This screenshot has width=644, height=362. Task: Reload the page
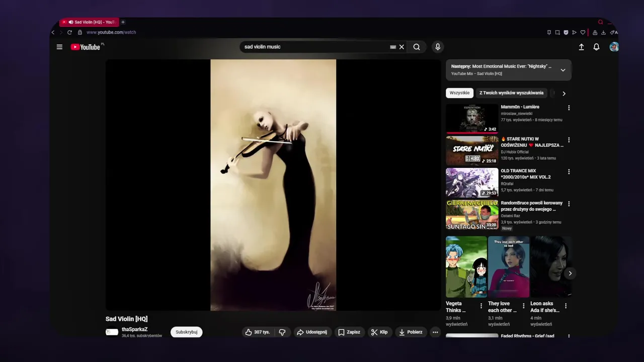coord(69,32)
